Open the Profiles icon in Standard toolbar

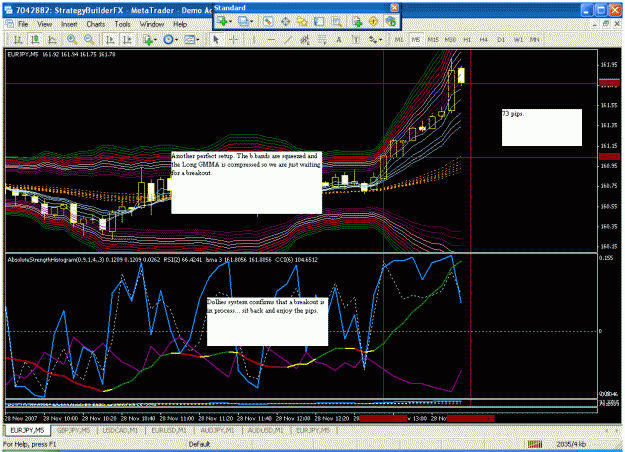click(x=242, y=22)
